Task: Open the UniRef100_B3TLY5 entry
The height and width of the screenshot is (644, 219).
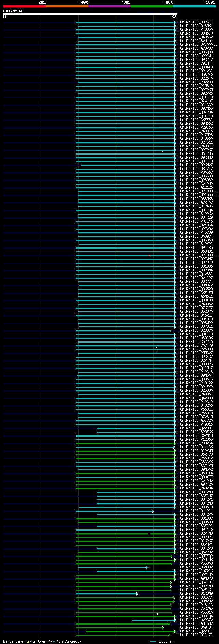Action: 196,466
